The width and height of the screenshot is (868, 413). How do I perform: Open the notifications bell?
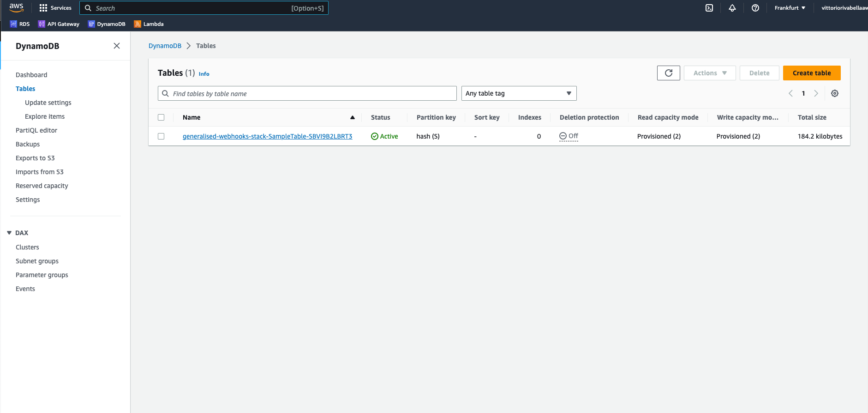click(x=732, y=8)
